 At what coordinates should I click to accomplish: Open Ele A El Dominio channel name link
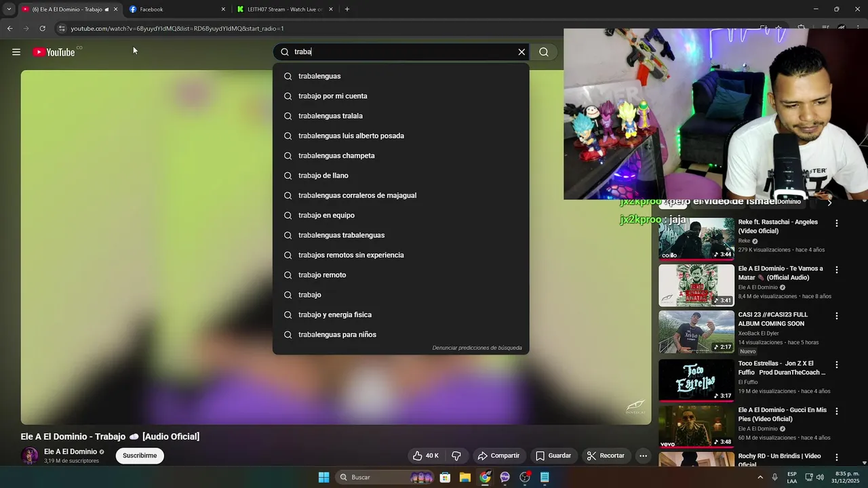click(x=71, y=451)
